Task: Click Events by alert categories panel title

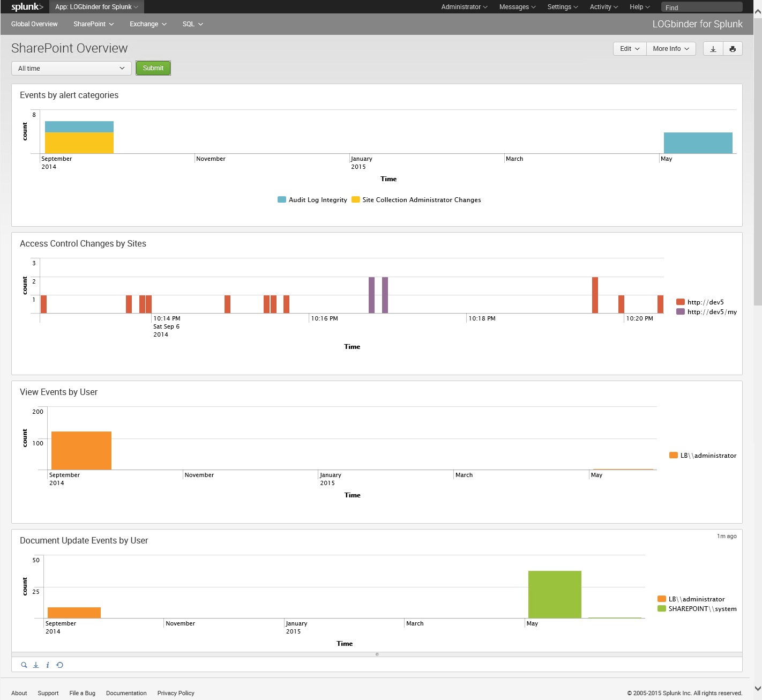Action: click(x=69, y=95)
